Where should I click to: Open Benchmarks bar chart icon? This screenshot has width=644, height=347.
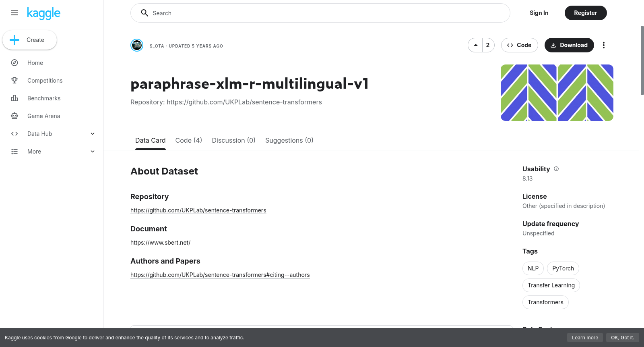click(14, 98)
